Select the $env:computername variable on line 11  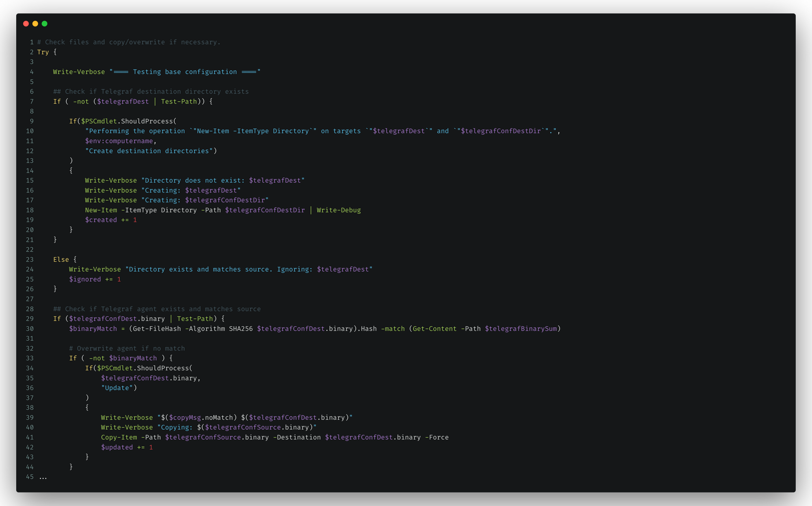click(x=119, y=141)
